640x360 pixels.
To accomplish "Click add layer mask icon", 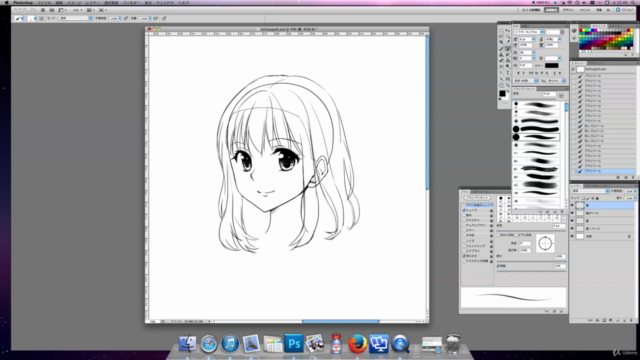I will tap(604, 320).
